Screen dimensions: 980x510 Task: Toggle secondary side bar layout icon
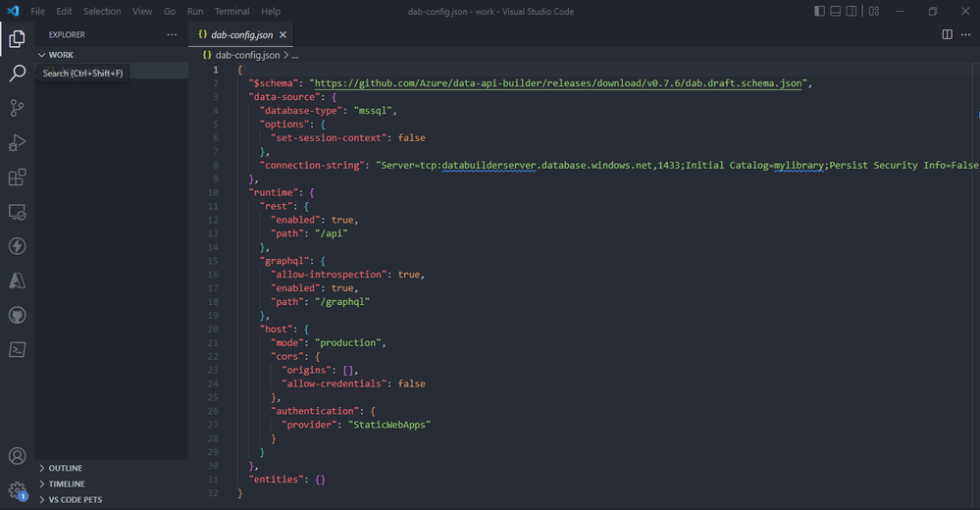point(851,11)
